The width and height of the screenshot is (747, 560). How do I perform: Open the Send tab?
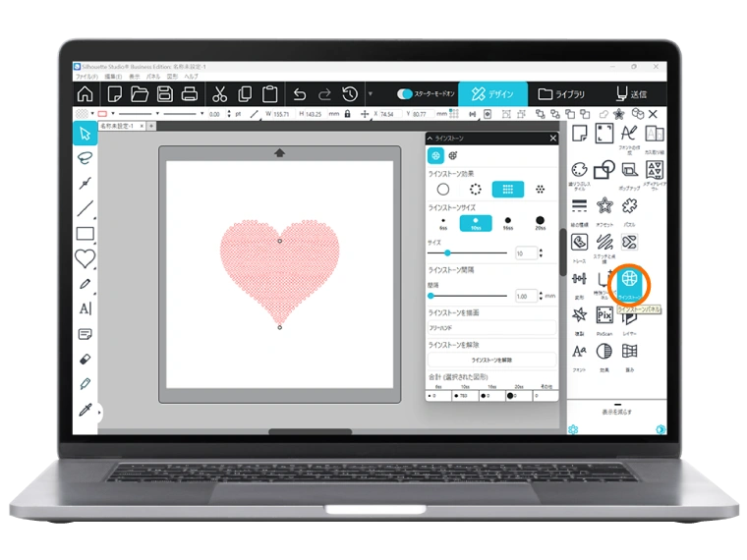(631, 94)
